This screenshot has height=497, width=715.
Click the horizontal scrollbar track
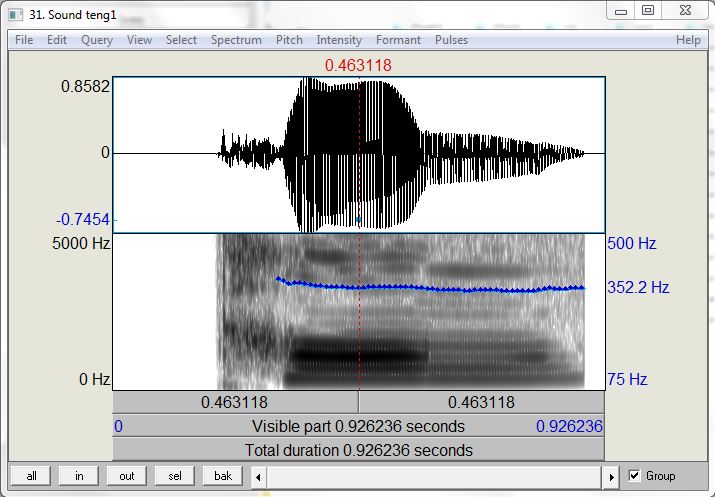[x=435, y=477]
